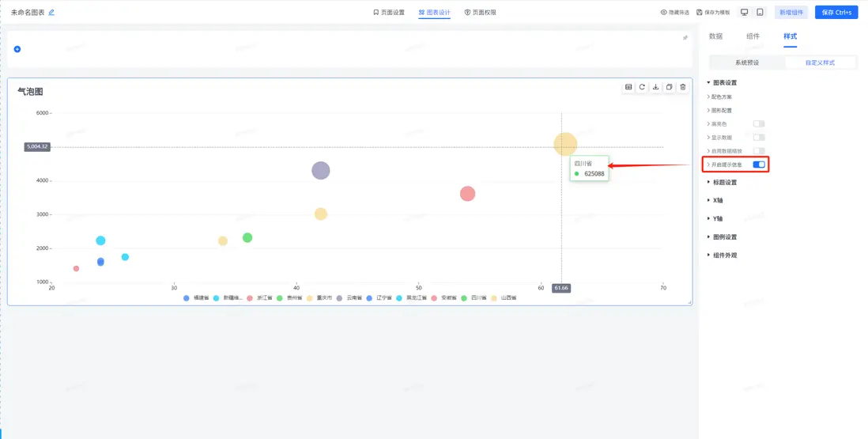Click the 保存 Ctrl+s button

[836, 12]
